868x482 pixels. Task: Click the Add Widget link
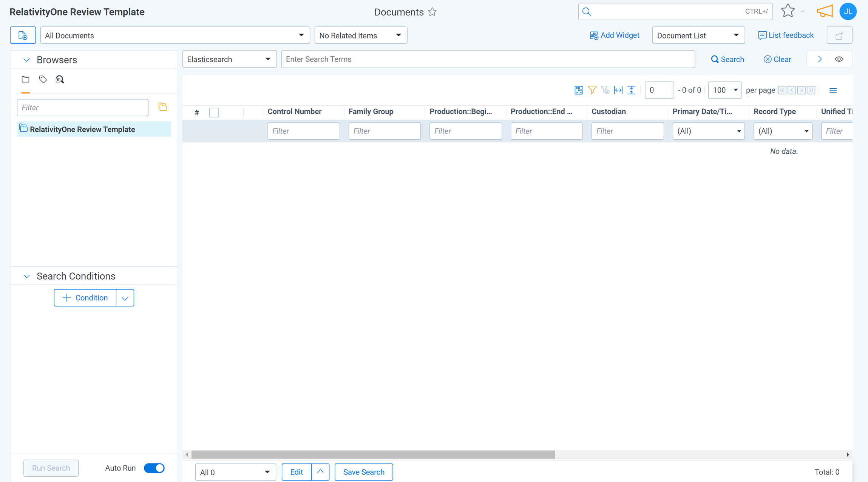click(x=615, y=35)
